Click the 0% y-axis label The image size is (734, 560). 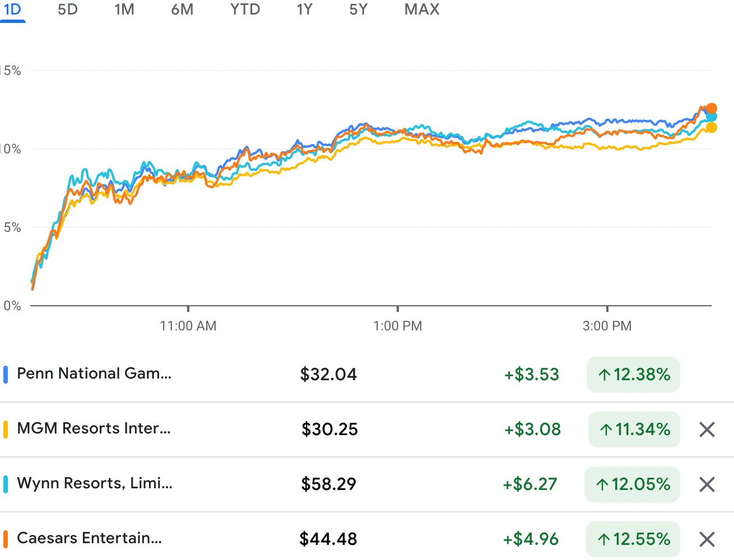[x=12, y=306]
